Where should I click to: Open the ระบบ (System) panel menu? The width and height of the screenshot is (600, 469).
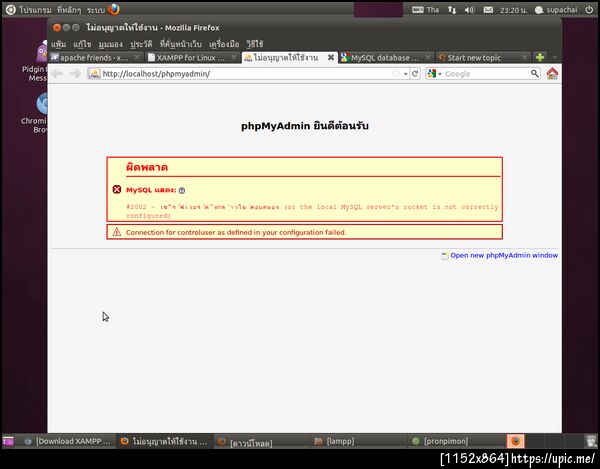pos(96,10)
